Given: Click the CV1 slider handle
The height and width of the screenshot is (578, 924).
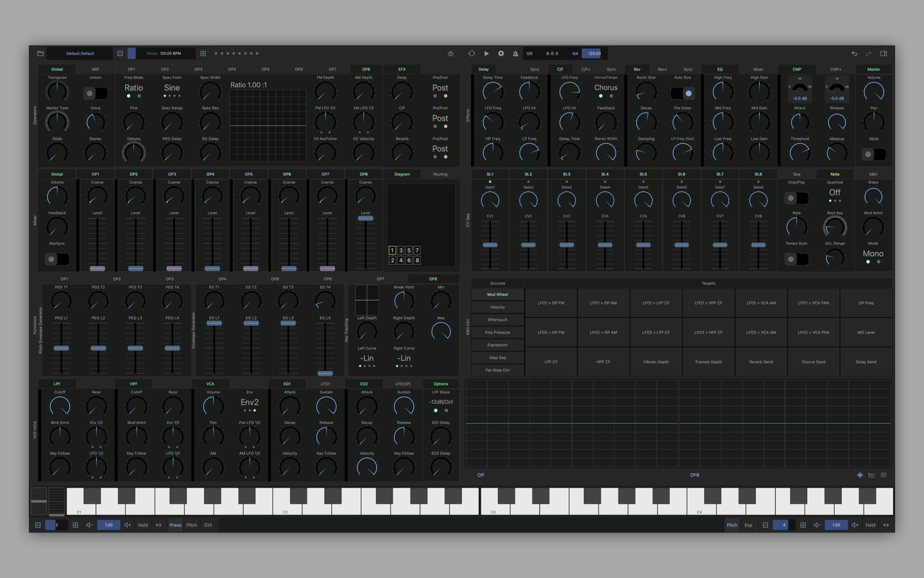Looking at the screenshot, I should 490,245.
